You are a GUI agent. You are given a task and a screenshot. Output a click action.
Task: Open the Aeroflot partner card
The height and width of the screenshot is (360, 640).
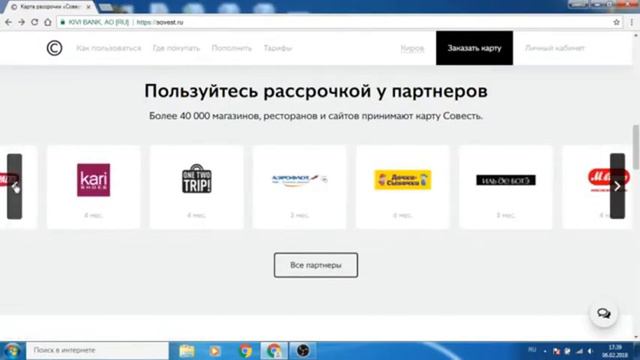tap(300, 187)
